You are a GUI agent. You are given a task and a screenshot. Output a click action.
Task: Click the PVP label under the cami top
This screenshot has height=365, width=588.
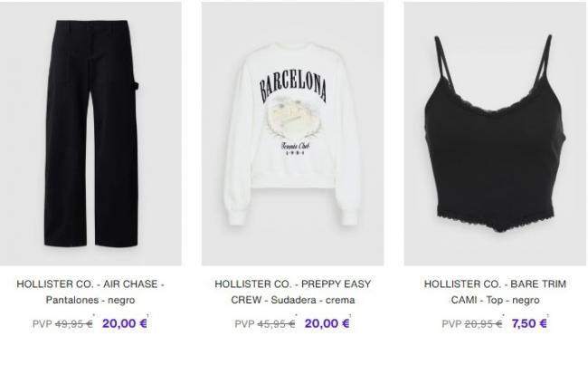pyautogui.click(x=451, y=323)
